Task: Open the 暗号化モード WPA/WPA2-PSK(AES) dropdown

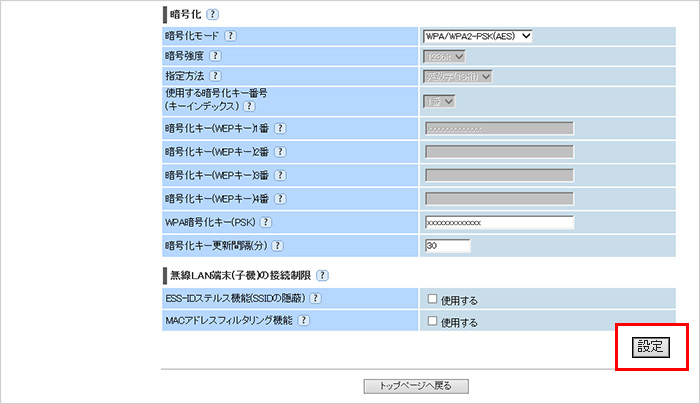Action: pyautogui.click(x=478, y=37)
